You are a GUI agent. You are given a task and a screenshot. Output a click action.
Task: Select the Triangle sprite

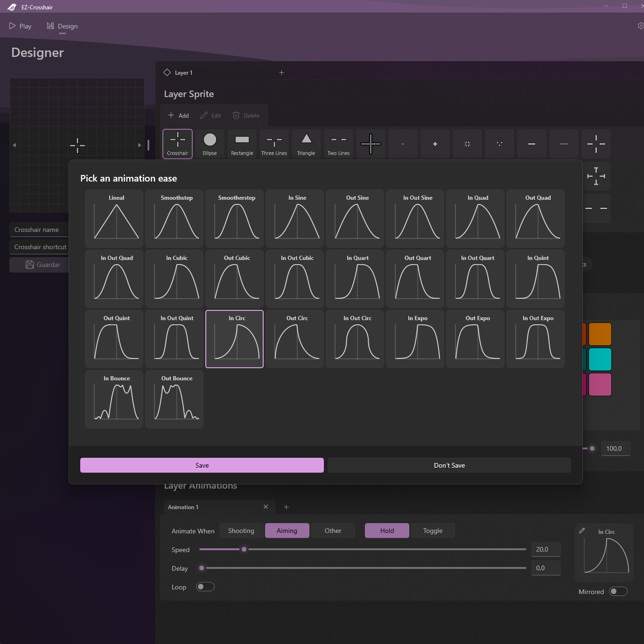point(306,144)
